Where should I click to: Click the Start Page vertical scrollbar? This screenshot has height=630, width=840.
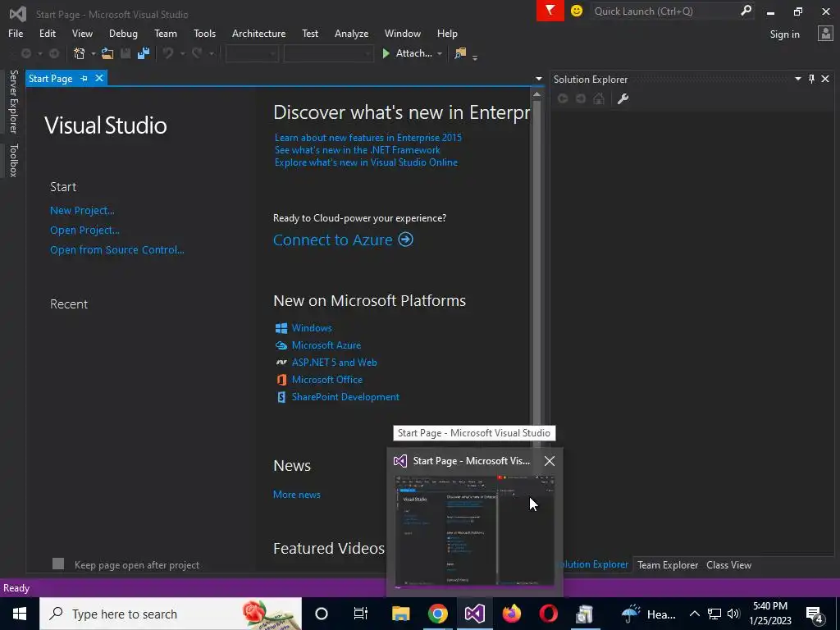pyautogui.click(x=536, y=268)
